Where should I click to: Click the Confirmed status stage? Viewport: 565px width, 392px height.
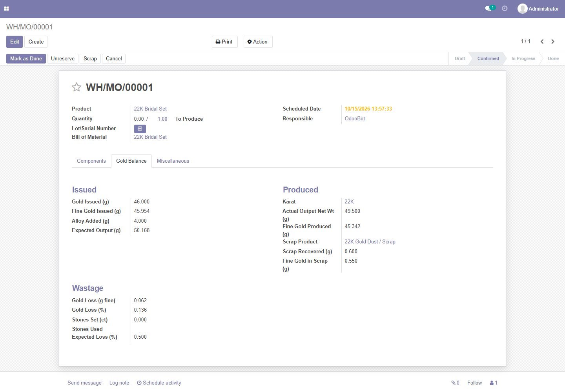click(488, 59)
